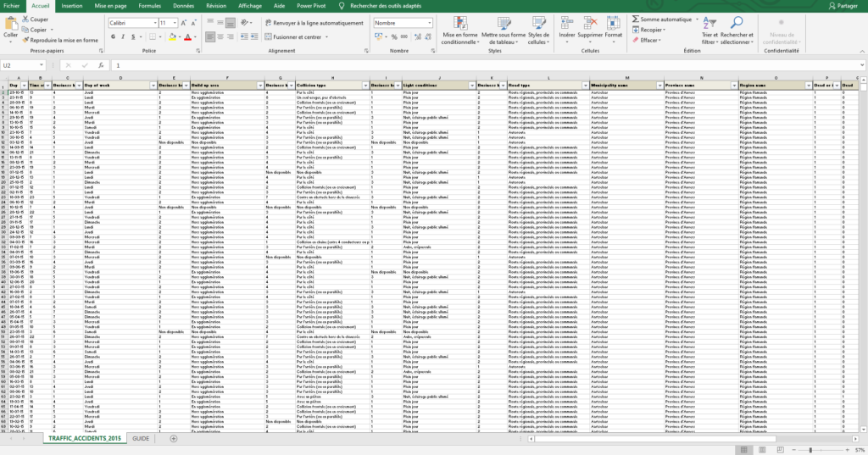Open fill color yellow bucket swatch
The image size is (868, 455).
(x=172, y=37)
